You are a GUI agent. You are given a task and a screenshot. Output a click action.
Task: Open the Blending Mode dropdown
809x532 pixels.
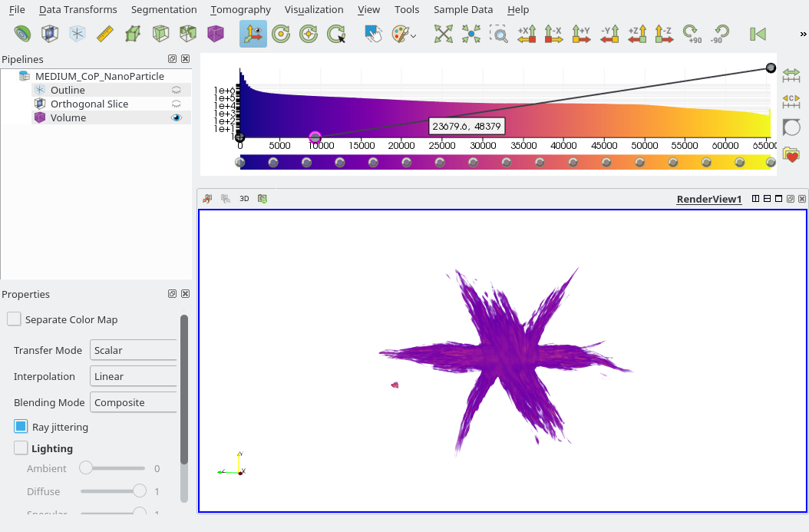pyautogui.click(x=133, y=402)
